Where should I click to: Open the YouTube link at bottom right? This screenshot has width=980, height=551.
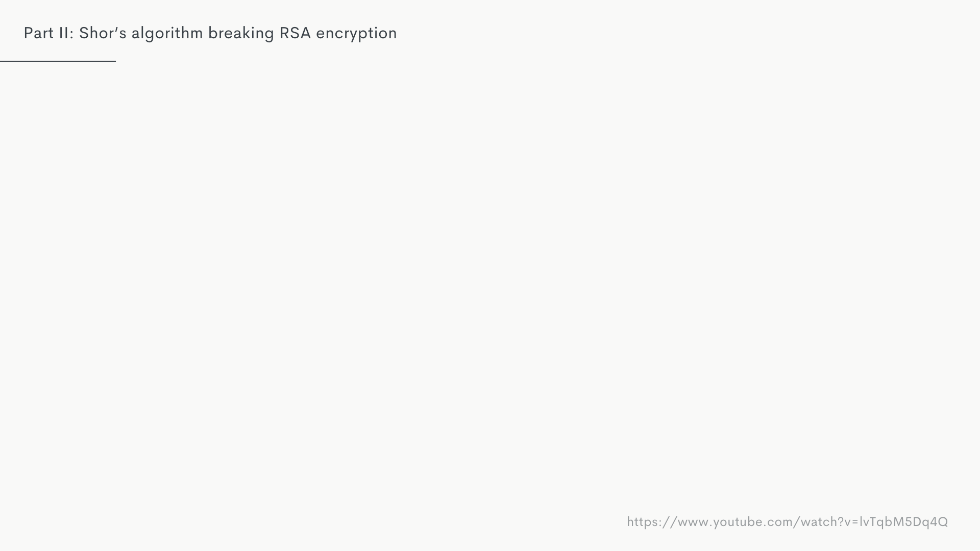[x=787, y=522]
